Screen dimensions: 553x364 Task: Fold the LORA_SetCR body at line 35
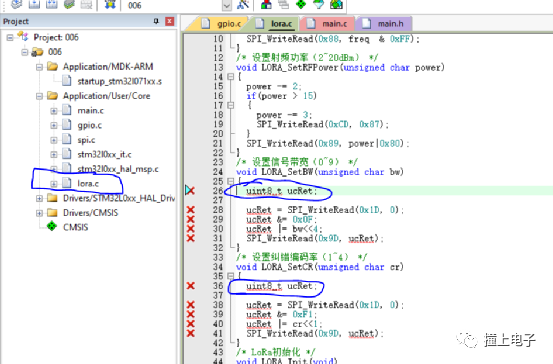(x=231, y=276)
